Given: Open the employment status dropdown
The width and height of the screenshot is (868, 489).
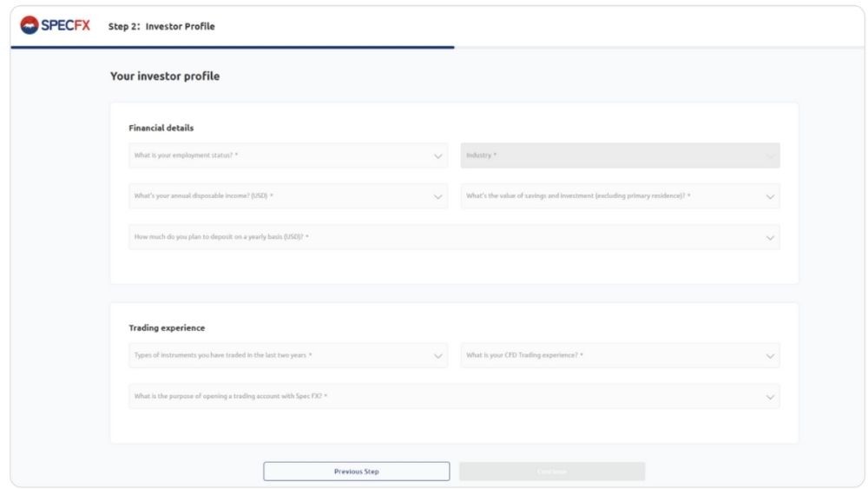Looking at the screenshot, I should 278,155.
